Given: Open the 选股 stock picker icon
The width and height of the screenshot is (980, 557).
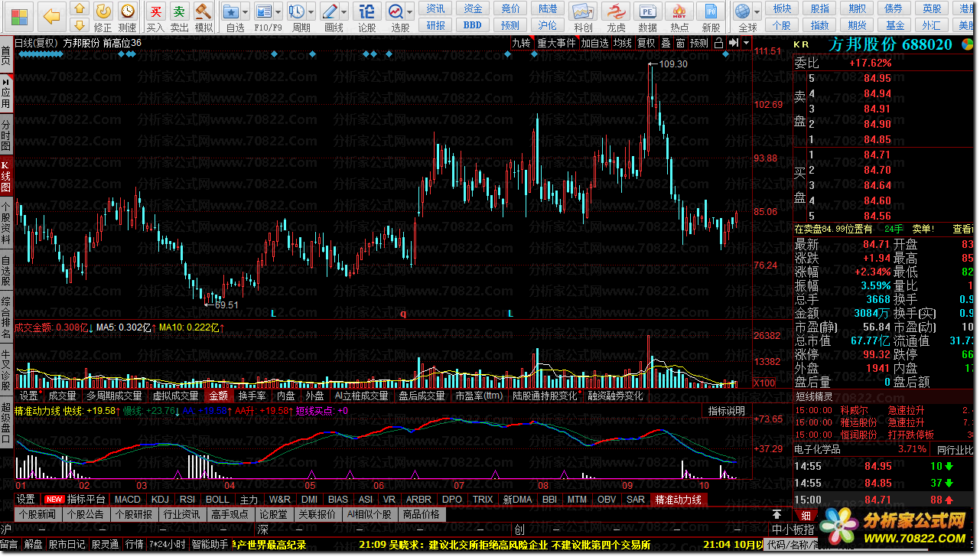Looking at the screenshot, I should tap(396, 11).
